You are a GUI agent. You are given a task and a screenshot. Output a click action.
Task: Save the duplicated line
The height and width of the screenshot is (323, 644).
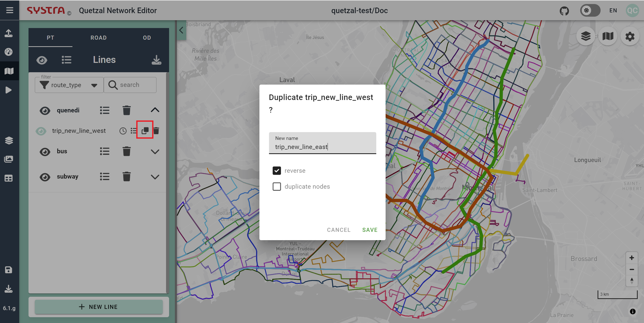370,230
